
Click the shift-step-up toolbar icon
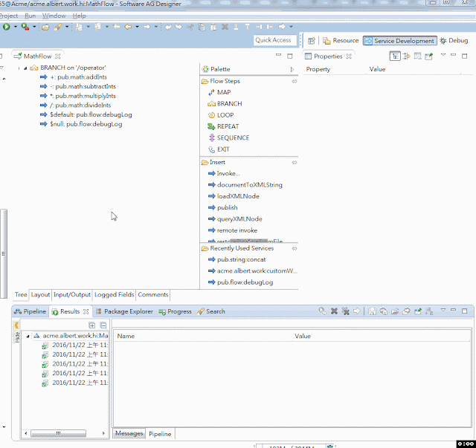click(x=236, y=27)
